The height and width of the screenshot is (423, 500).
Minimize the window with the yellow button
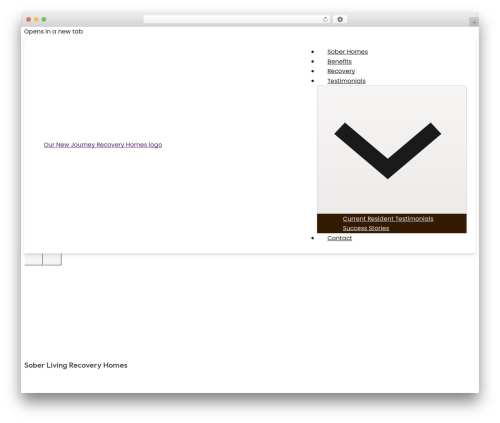pyautogui.click(x=36, y=20)
